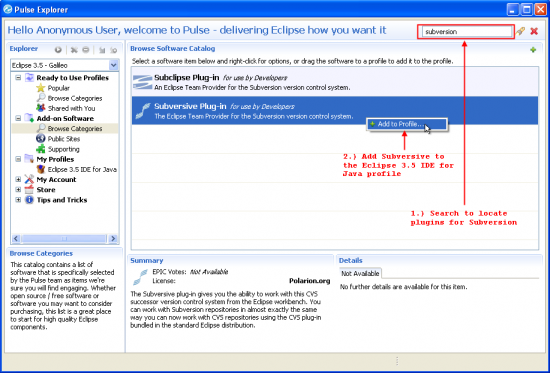550x373 pixels.
Task: Select the Eclipse 3.5 IDE for Java profile
Action: coord(82,169)
